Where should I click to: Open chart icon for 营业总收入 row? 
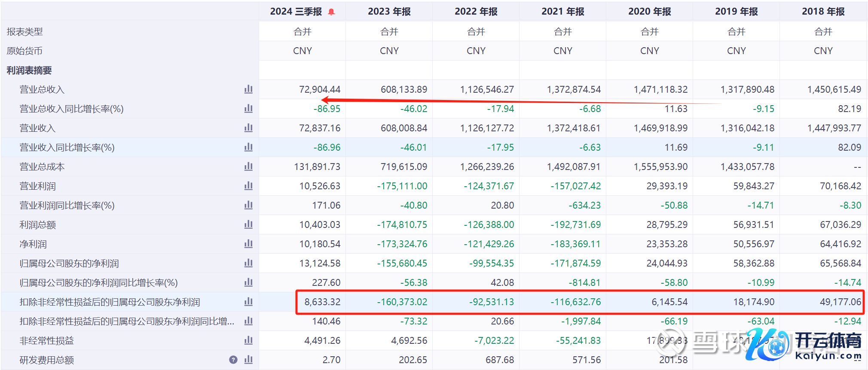248,89
